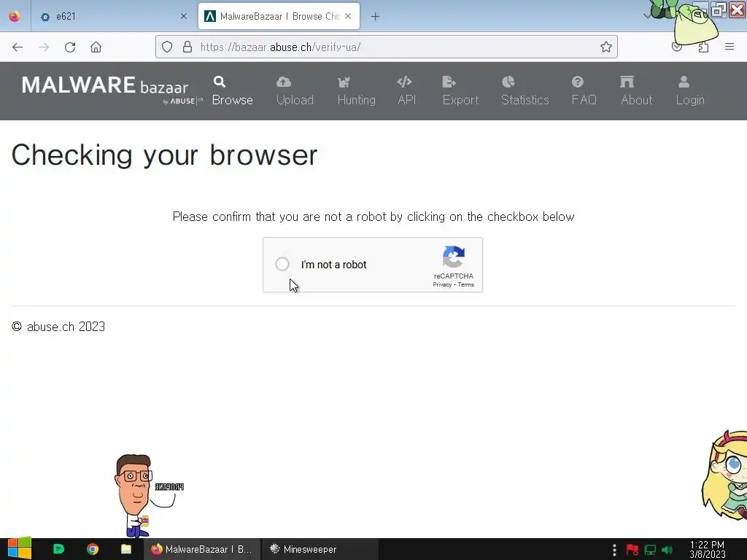Click the red flag tray icon

tap(632, 550)
